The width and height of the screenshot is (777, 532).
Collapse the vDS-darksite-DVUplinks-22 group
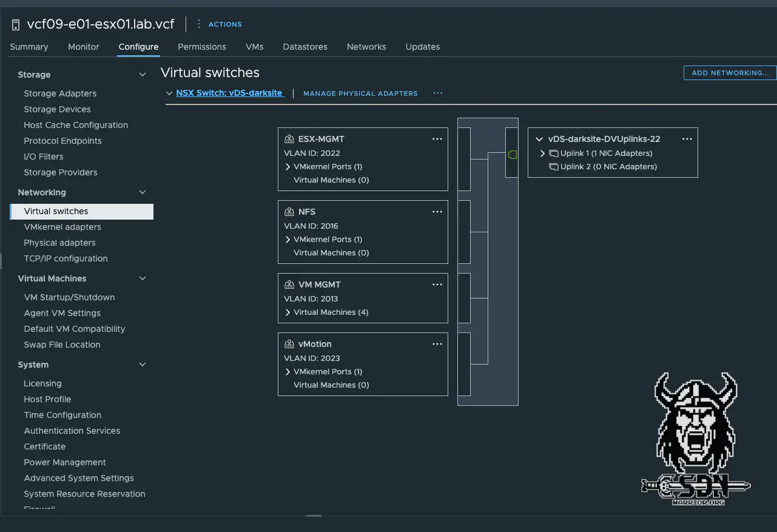[539, 139]
